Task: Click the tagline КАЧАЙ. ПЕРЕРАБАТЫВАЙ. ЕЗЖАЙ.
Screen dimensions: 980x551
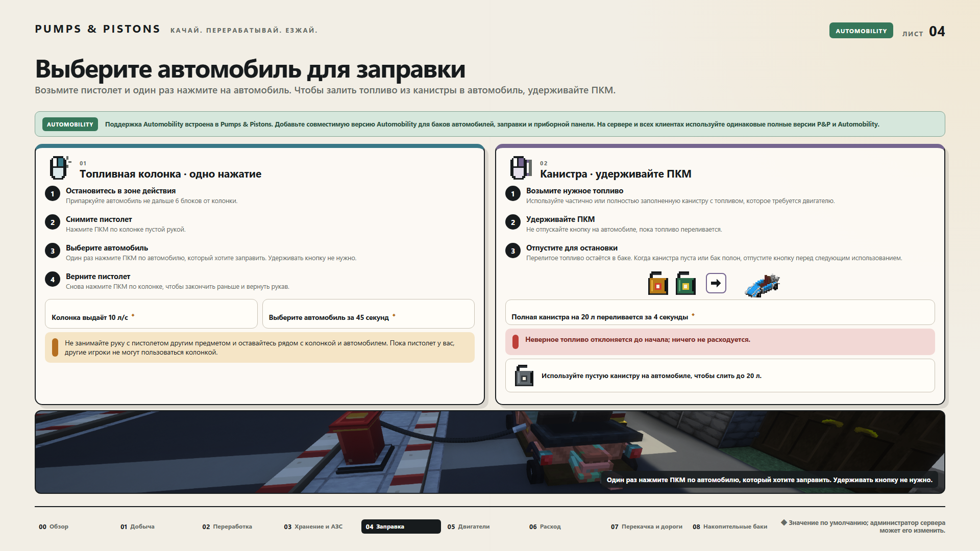Action: [x=244, y=30]
